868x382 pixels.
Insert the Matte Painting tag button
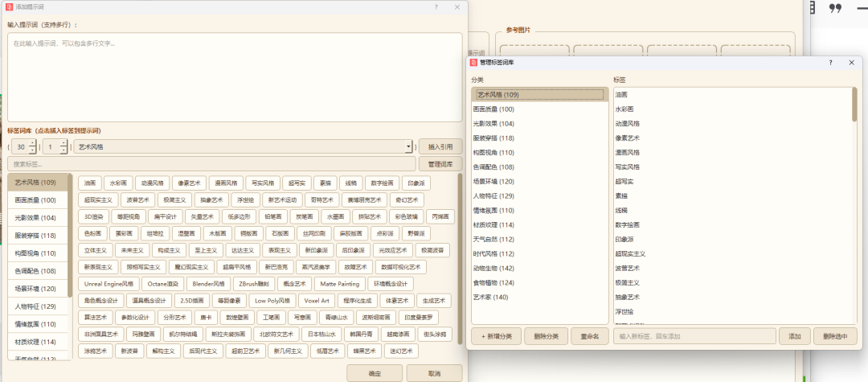(x=340, y=284)
